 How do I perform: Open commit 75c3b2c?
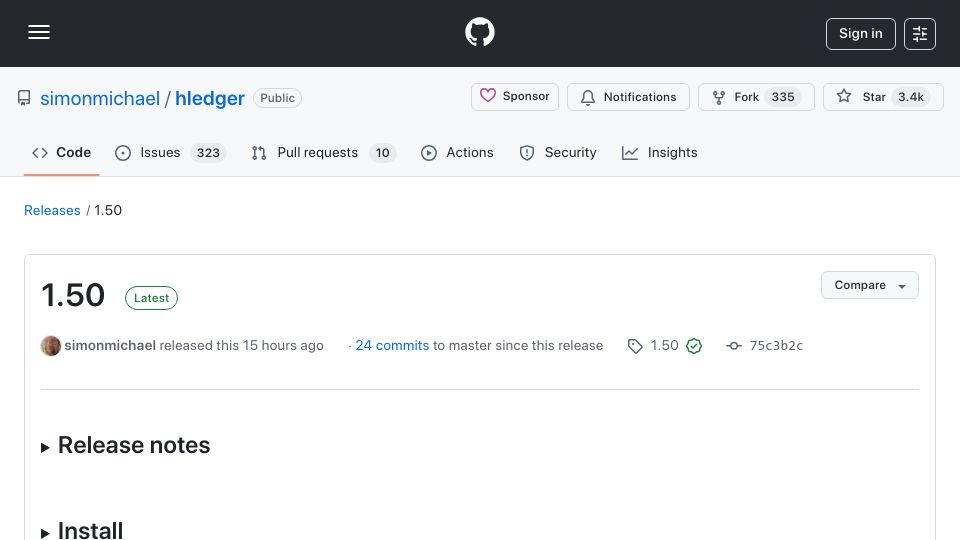point(776,345)
